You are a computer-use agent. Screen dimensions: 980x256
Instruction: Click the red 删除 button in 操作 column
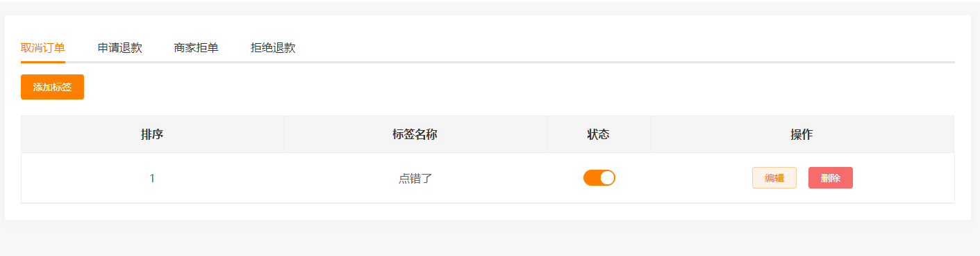[x=831, y=177]
